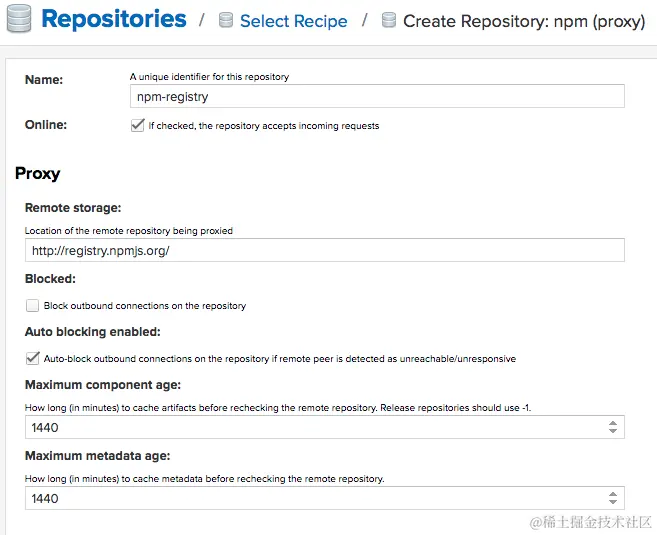Click the Block outbound connections label text
The width and height of the screenshot is (657, 535).
(x=145, y=306)
